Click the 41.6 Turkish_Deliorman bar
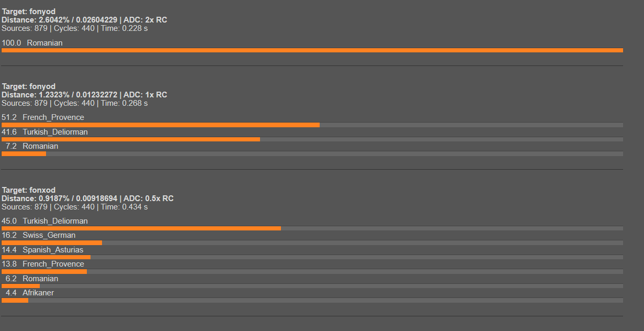Screen dimensions: 644x331 131,139
